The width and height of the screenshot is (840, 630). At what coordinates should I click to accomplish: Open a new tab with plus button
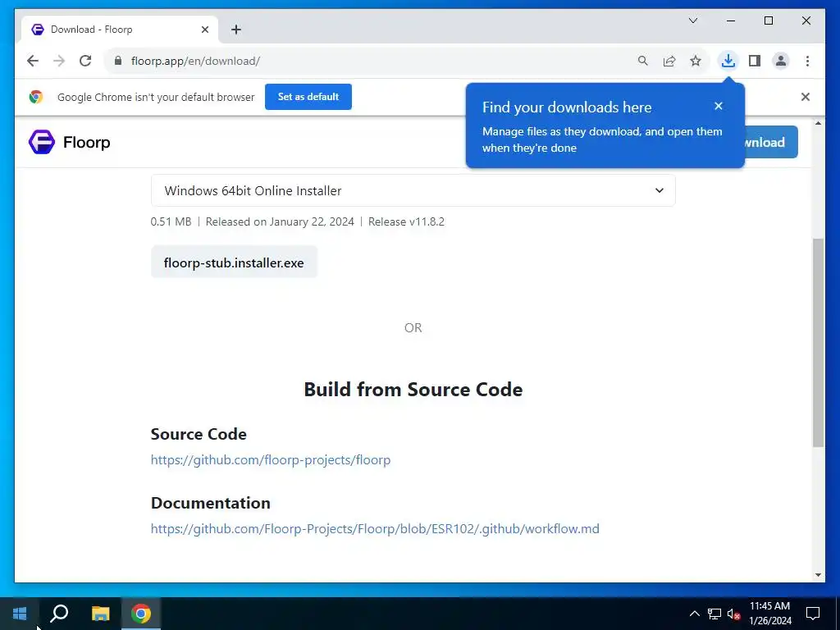pyautogui.click(x=236, y=30)
